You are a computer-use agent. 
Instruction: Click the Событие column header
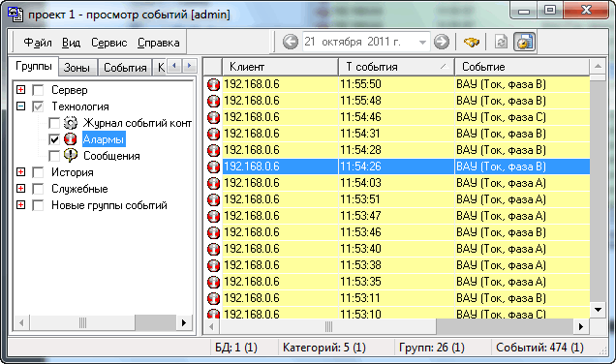522,67
